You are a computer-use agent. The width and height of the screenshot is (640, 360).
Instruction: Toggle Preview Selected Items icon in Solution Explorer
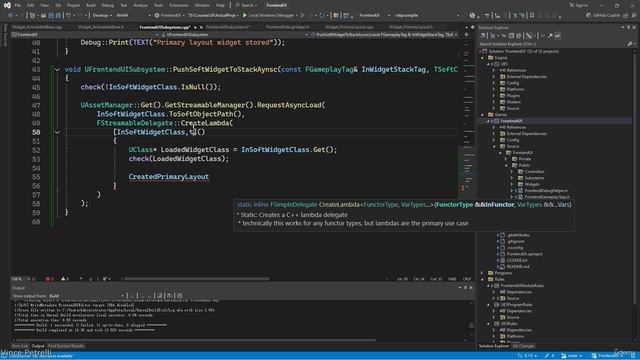558,36
